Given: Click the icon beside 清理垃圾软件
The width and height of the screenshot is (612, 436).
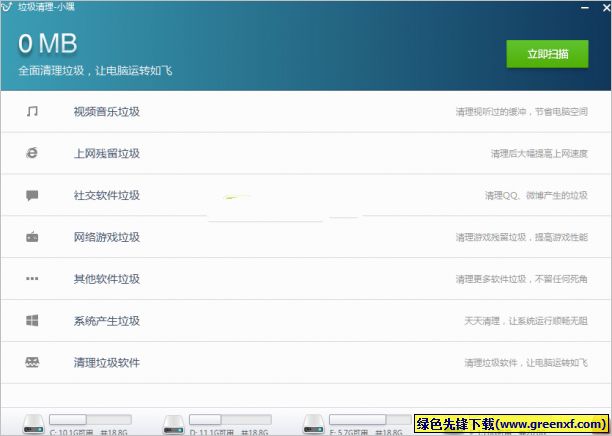Looking at the screenshot, I should click(x=32, y=362).
